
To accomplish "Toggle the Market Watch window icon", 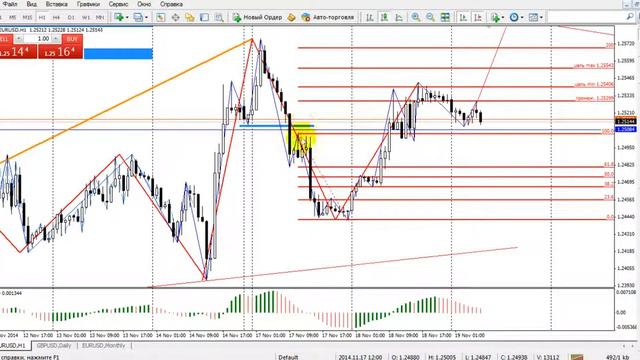I will point(160,17).
